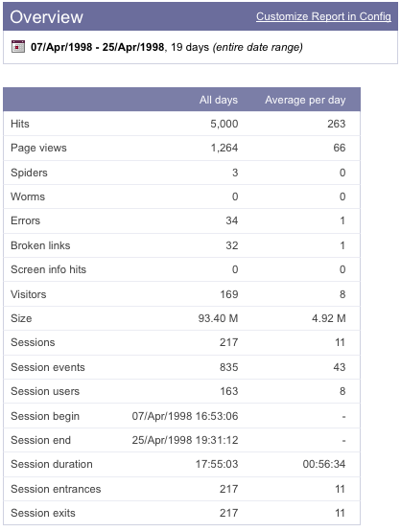
Task: Select the Sessions row label
Action: [33, 342]
